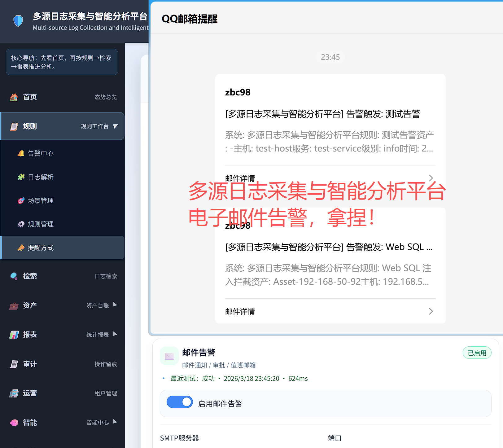This screenshot has height=448, width=503.
Task: Click the house icon for 首页
Action: 14,97
